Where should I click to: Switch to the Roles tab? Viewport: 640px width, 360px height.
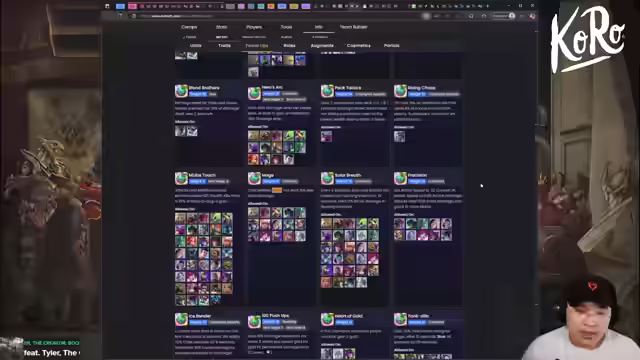coord(289,46)
